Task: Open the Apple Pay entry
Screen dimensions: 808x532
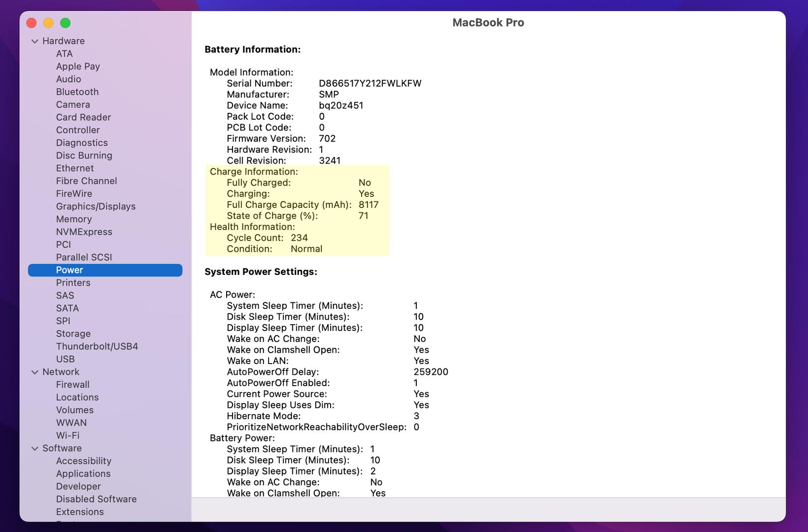Action: tap(78, 66)
